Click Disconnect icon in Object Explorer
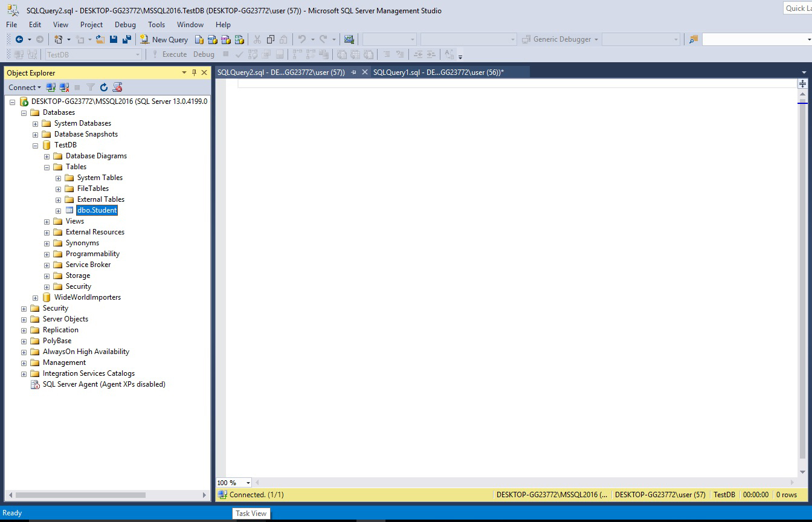The height and width of the screenshot is (522, 812). 64,87
